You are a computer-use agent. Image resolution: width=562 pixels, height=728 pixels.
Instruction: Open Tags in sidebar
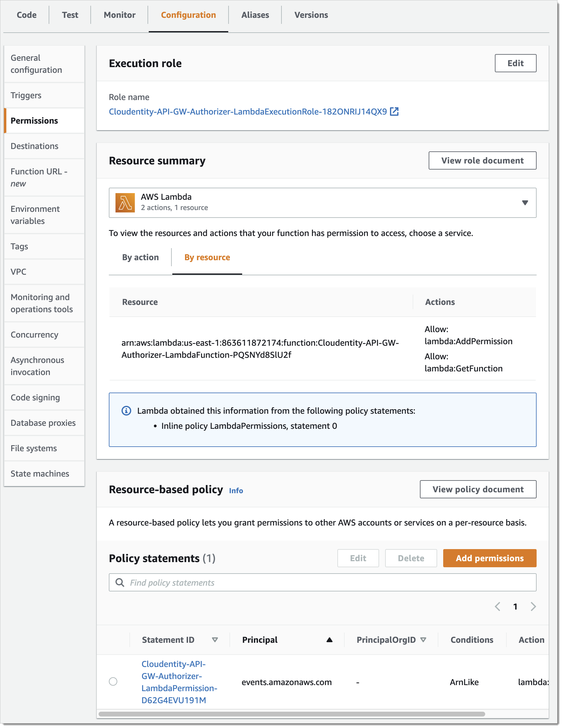tap(45, 246)
